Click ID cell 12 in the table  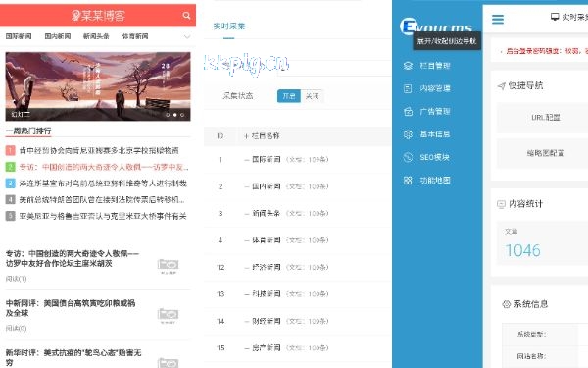point(220,267)
